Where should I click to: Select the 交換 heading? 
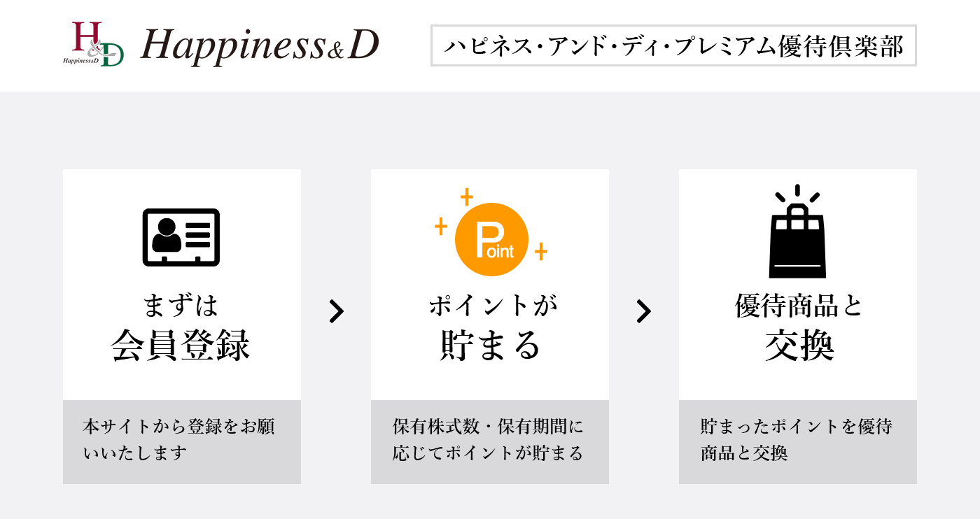pos(798,345)
